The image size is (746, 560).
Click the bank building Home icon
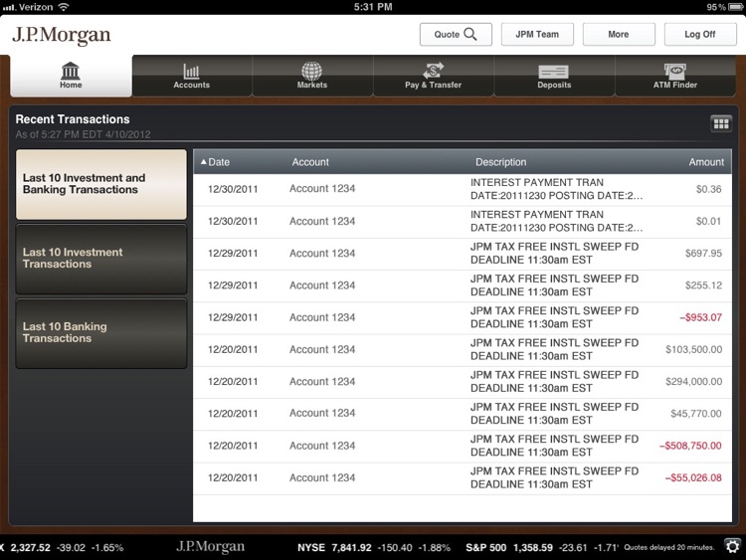click(71, 71)
